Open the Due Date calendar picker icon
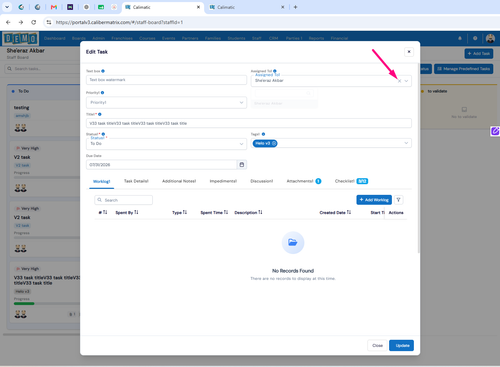This screenshot has width=500, height=367. 242,165
